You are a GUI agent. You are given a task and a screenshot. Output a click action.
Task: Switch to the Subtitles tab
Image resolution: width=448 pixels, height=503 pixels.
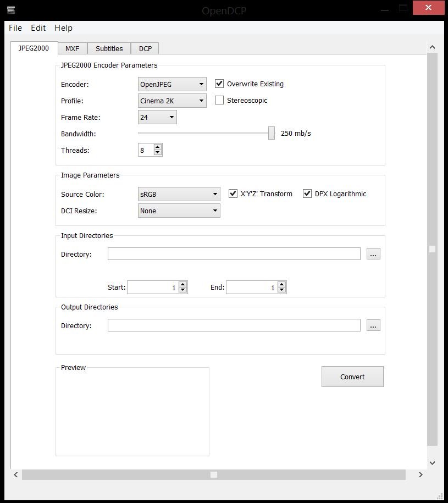(x=109, y=49)
